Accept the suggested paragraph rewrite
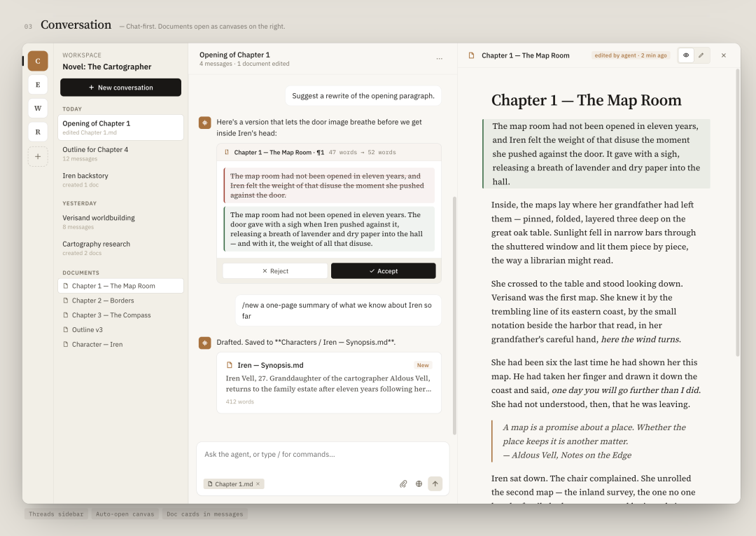This screenshot has height=536, width=756. [383, 271]
